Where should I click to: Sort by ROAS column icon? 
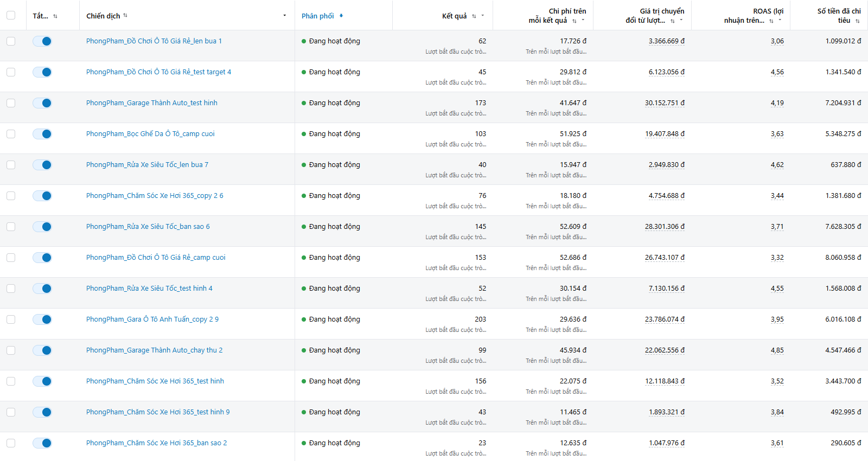pos(771,21)
